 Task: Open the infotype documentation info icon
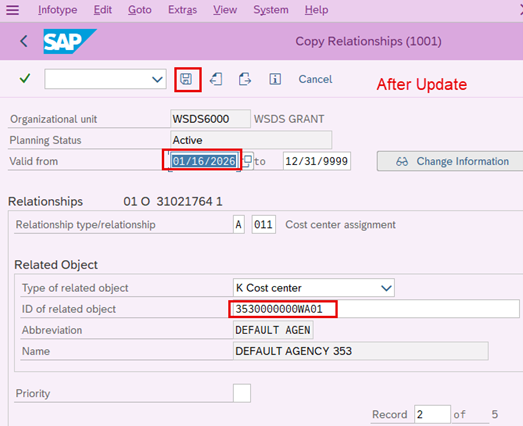coord(275,79)
